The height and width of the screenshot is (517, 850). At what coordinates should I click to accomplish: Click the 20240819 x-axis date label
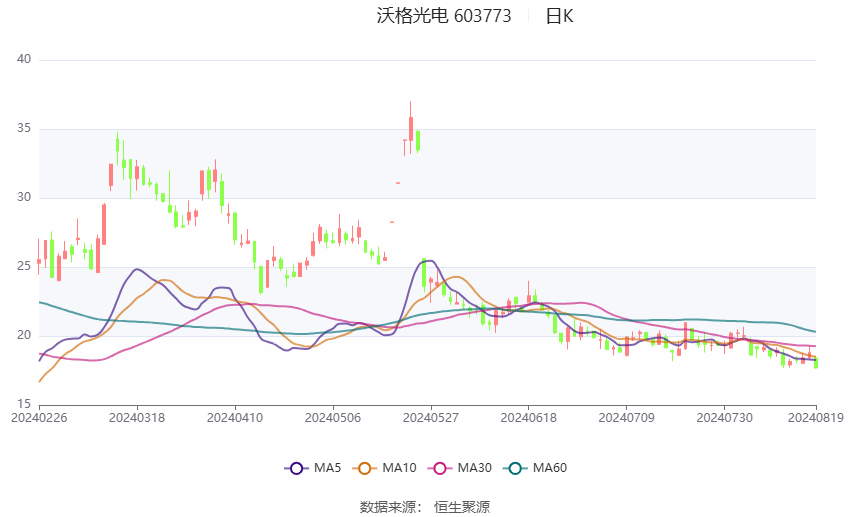pos(816,418)
